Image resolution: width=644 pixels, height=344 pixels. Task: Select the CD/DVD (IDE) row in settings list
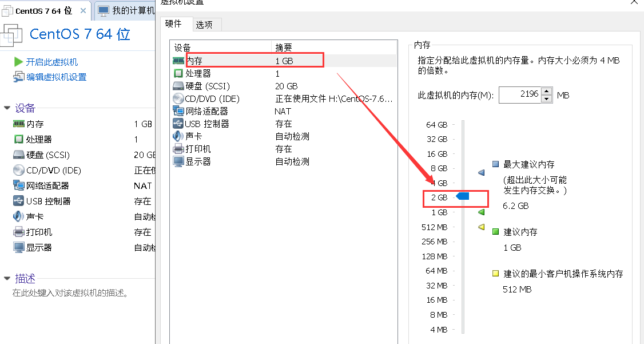pos(284,98)
